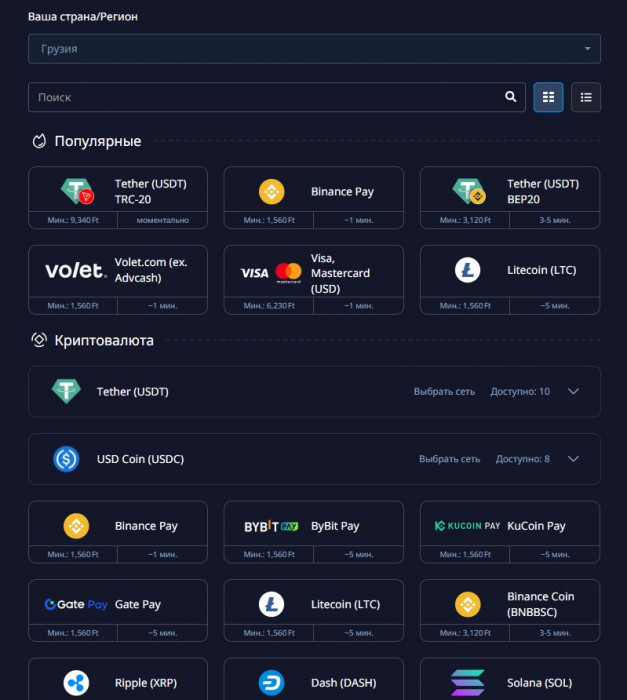
Task: Click Мин.: 3,120 Ft under Binance Coin
Action: click(465, 633)
